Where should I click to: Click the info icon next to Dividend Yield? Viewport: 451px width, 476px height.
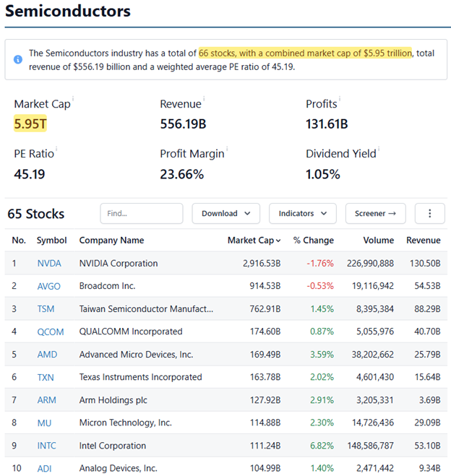click(379, 149)
